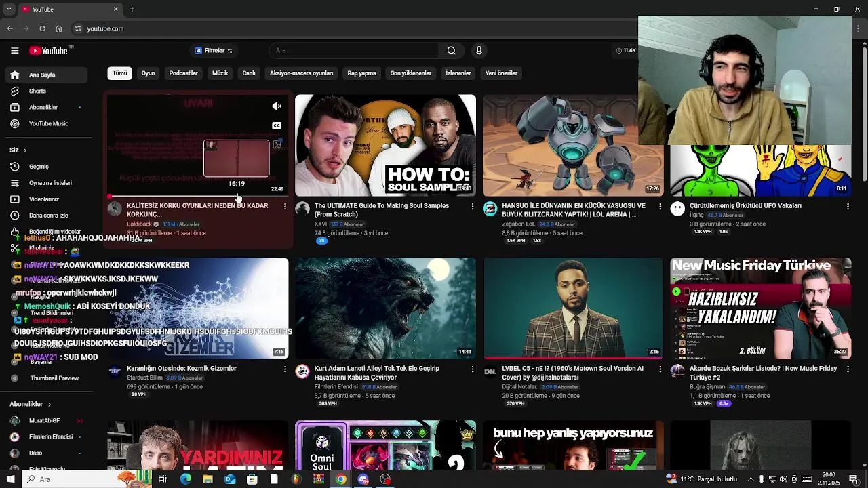The height and width of the screenshot is (488, 868).
Task: Select the Müzik filter chip
Action: pyautogui.click(x=220, y=73)
